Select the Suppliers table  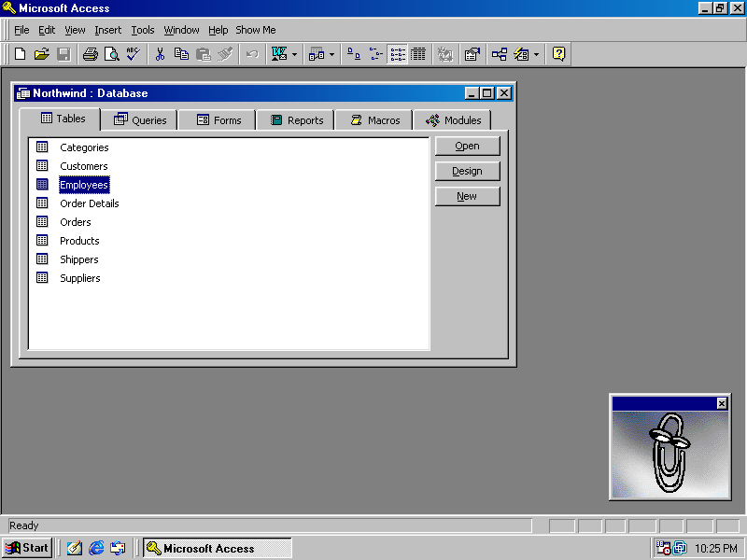pos(80,278)
